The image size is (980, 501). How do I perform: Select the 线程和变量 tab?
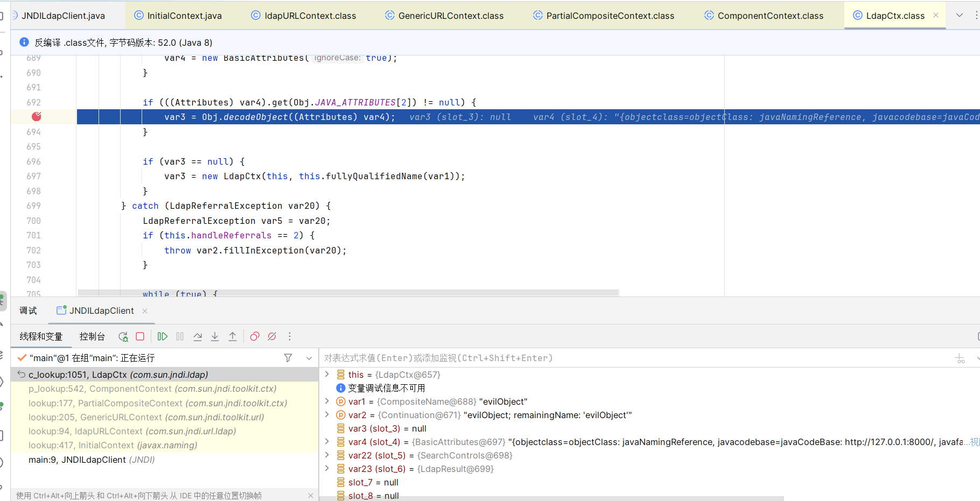pyautogui.click(x=41, y=336)
